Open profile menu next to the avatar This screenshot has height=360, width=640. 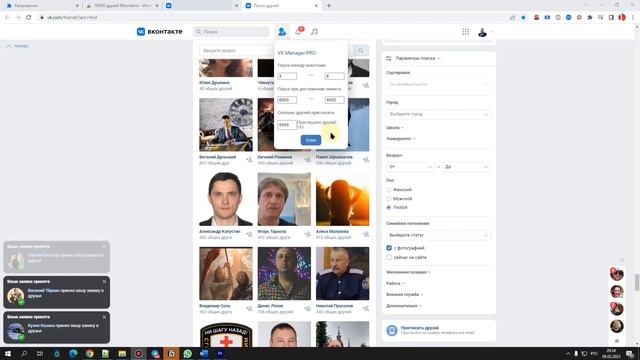tap(492, 31)
